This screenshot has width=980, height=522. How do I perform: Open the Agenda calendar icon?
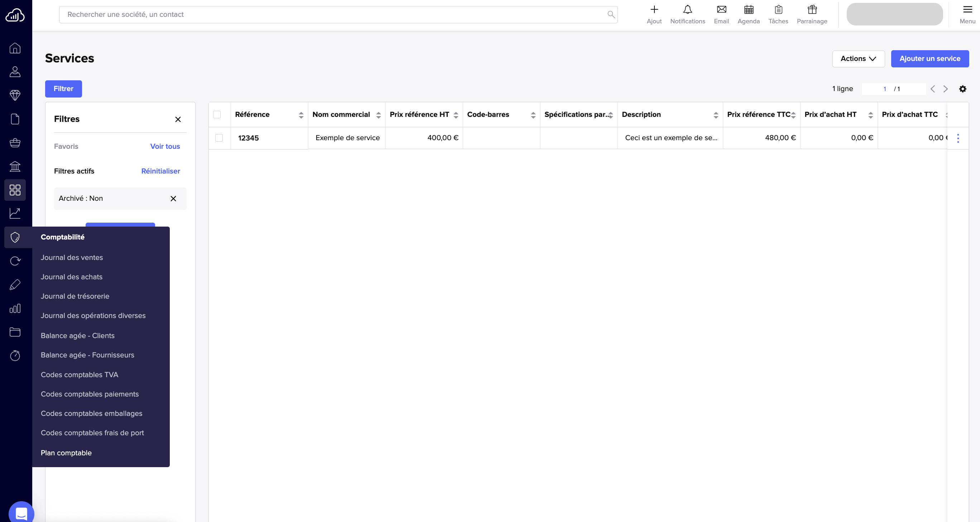pyautogui.click(x=748, y=10)
